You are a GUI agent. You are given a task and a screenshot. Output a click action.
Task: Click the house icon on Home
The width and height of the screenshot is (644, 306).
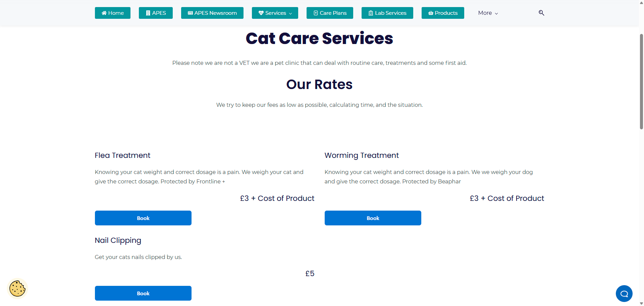point(104,13)
